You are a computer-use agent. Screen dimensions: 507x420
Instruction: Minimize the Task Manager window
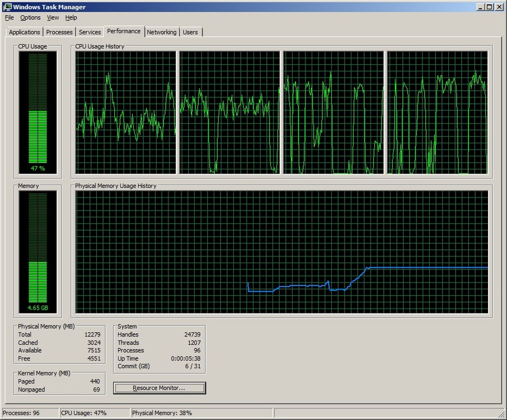[x=481, y=7]
